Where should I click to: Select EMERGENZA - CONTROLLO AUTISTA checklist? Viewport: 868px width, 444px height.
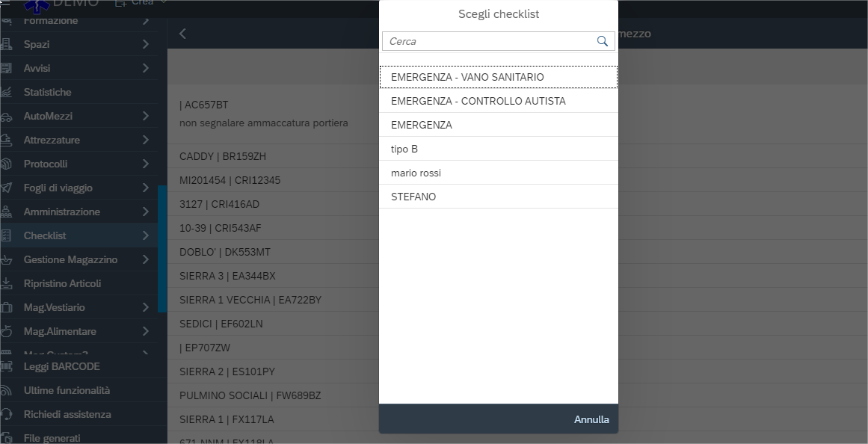tap(478, 101)
